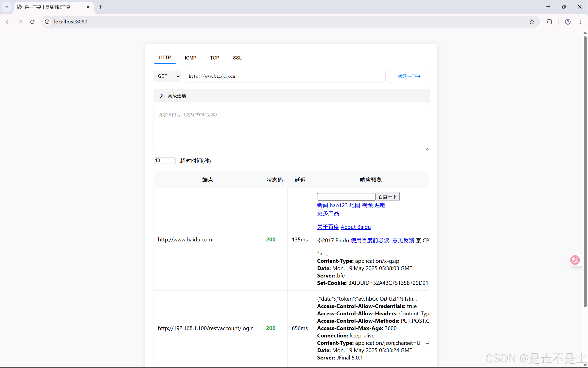This screenshot has height=368, width=588.
Task: Click the browser reload icon
Action: 32,22
